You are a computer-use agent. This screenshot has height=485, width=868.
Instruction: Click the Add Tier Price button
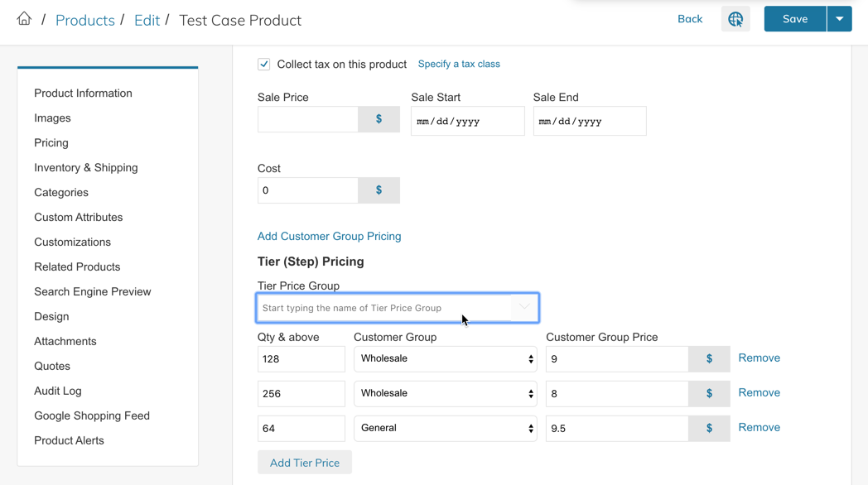(x=304, y=463)
